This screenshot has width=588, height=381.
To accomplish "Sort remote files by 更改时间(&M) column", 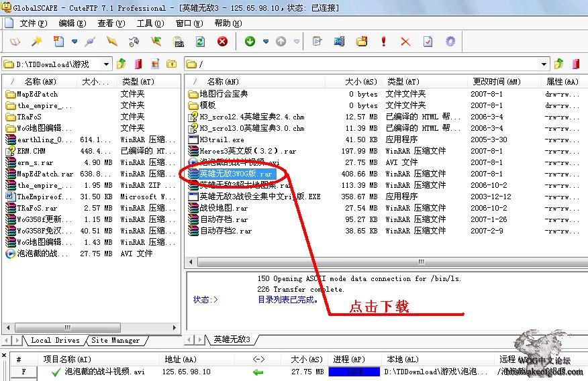I will coord(503,82).
